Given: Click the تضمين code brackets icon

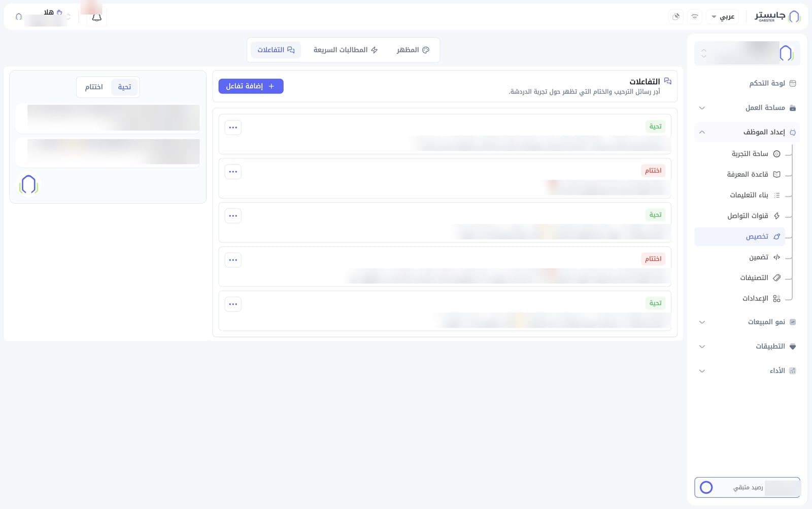Looking at the screenshot, I should pyautogui.click(x=776, y=257).
